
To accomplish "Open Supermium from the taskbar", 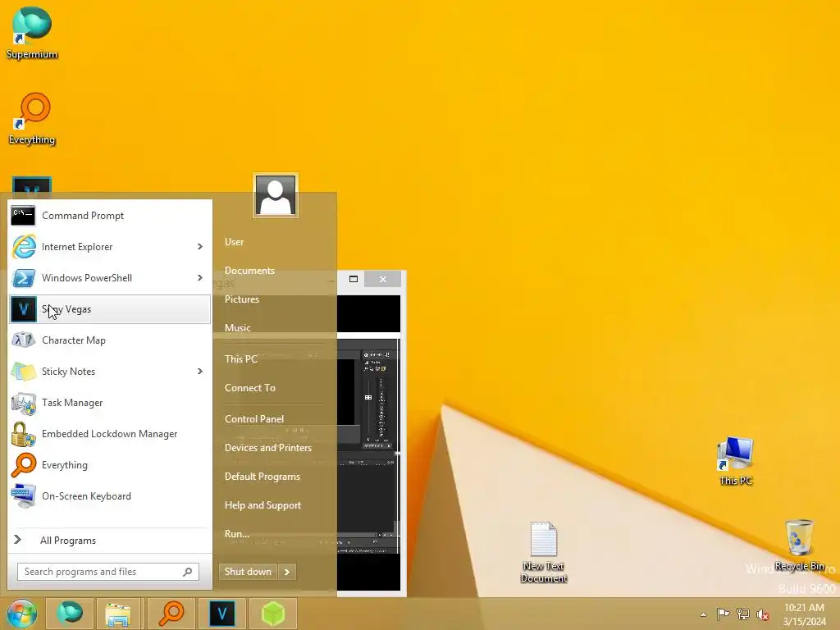I will coord(70,614).
